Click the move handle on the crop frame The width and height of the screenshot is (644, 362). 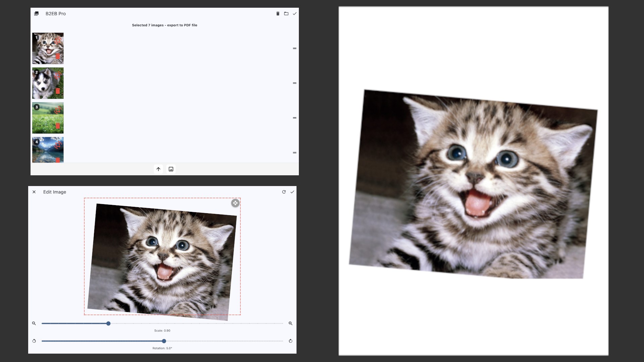coord(235,203)
